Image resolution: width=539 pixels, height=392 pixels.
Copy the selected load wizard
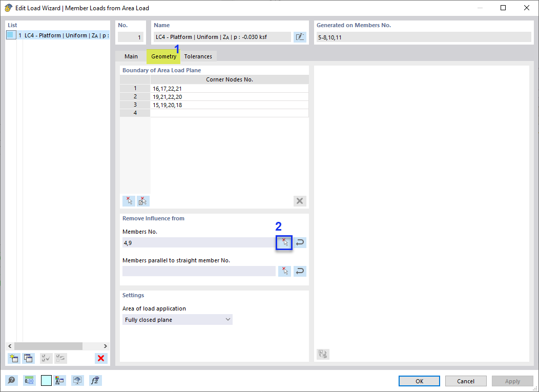28,358
